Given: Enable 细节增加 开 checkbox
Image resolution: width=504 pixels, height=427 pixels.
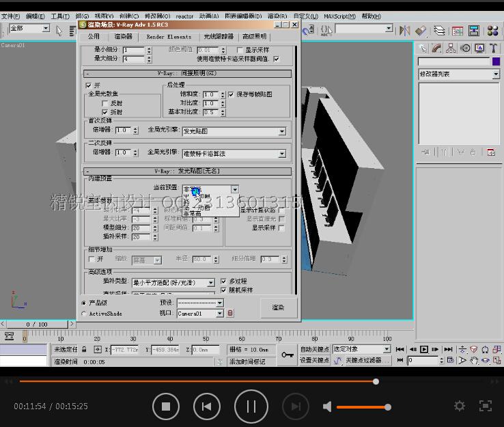Looking at the screenshot, I should click(92, 259).
